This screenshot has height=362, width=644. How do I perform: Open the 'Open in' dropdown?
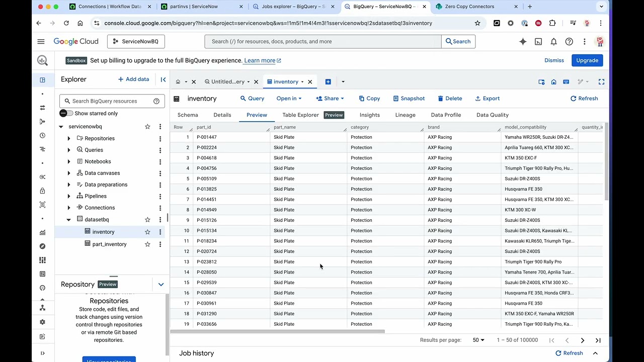click(289, 99)
